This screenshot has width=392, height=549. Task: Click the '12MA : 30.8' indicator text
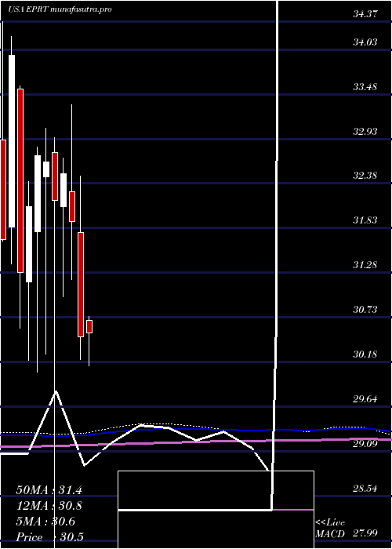[49, 506]
